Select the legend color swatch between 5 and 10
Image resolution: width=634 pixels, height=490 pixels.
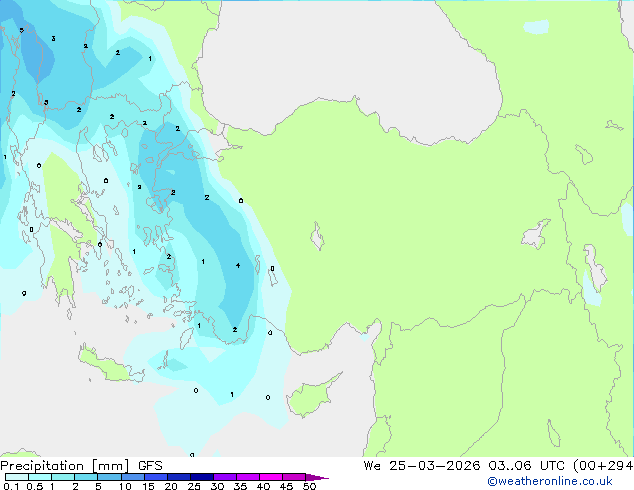pyautogui.click(x=109, y=477)
